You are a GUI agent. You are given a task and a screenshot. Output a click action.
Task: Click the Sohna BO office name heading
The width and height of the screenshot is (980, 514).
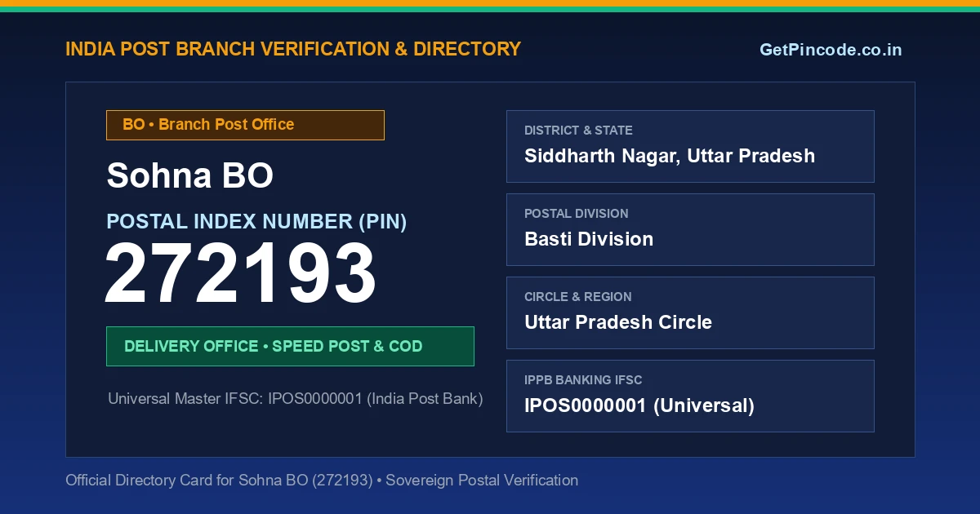189,175
